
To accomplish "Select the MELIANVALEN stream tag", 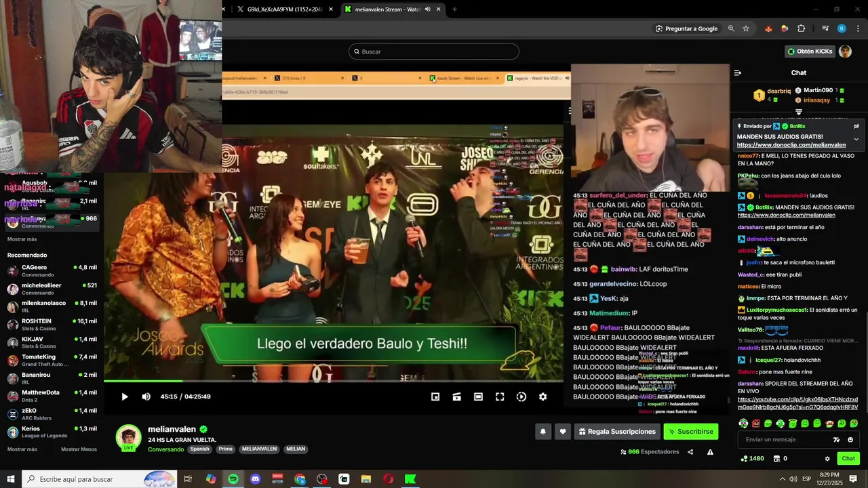I will (x=260, y=449).
